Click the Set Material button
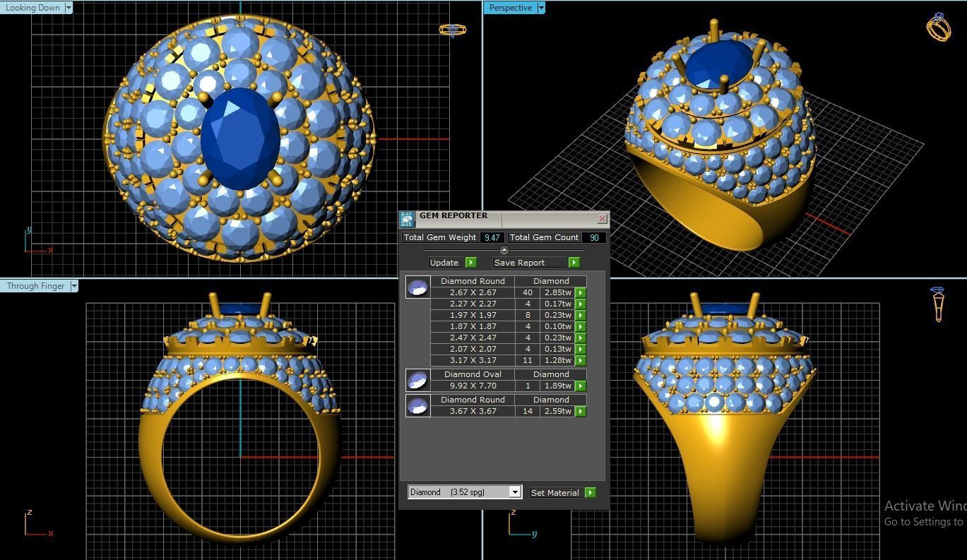The width and height of the screenshot is (967, 560). point(556,493)
